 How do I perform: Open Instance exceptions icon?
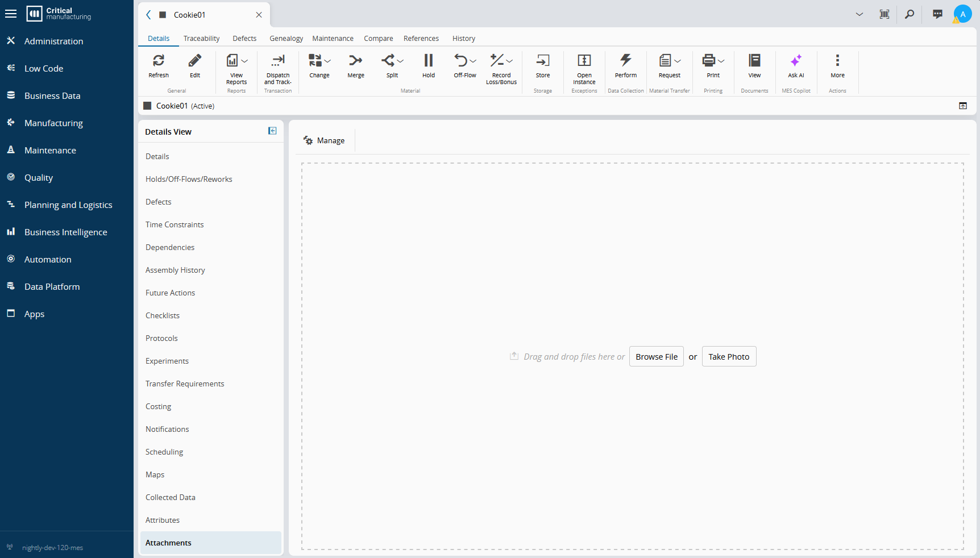(x=584, y=60)
